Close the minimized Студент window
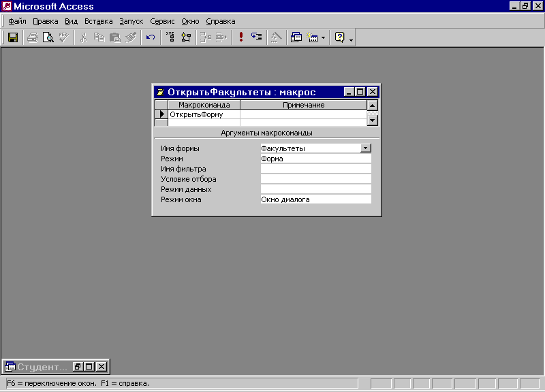This screenshot has width=545, height=392. point(101,367)
